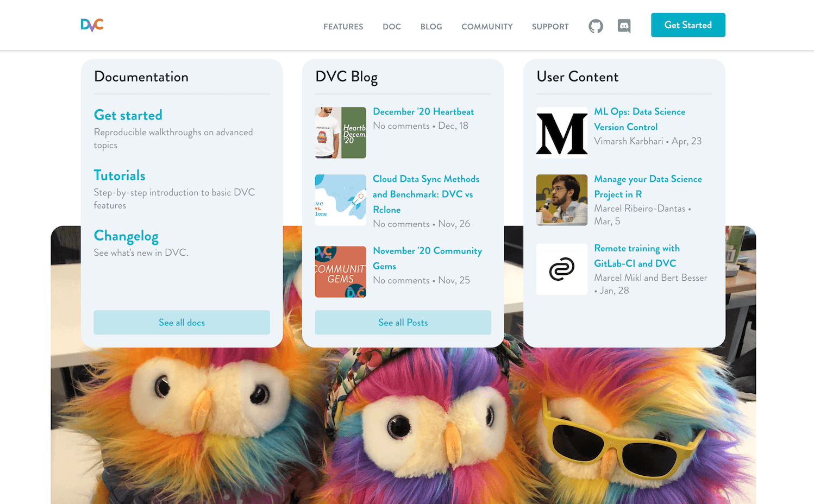814x504 pixels.
Task: Click the Get Started button
Action: tap(688, 24)
